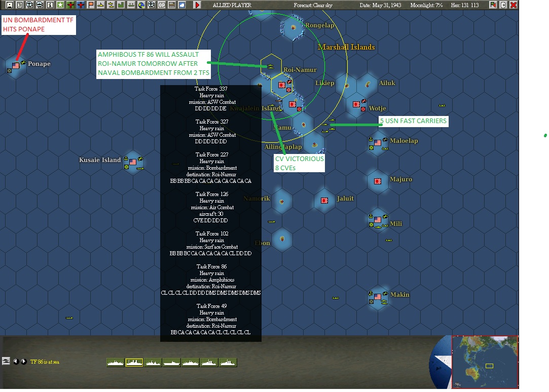Select the Makin US base marker
549x392 pixels.
pos(378,297)
